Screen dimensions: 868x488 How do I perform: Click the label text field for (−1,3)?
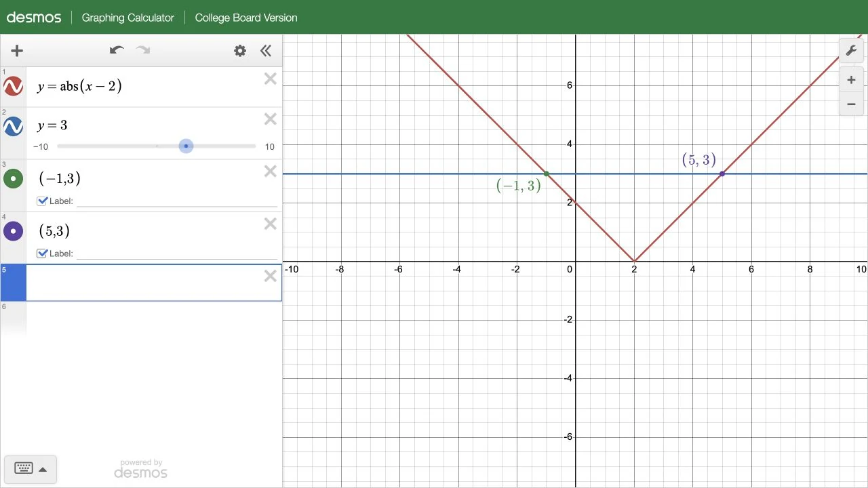178,201
